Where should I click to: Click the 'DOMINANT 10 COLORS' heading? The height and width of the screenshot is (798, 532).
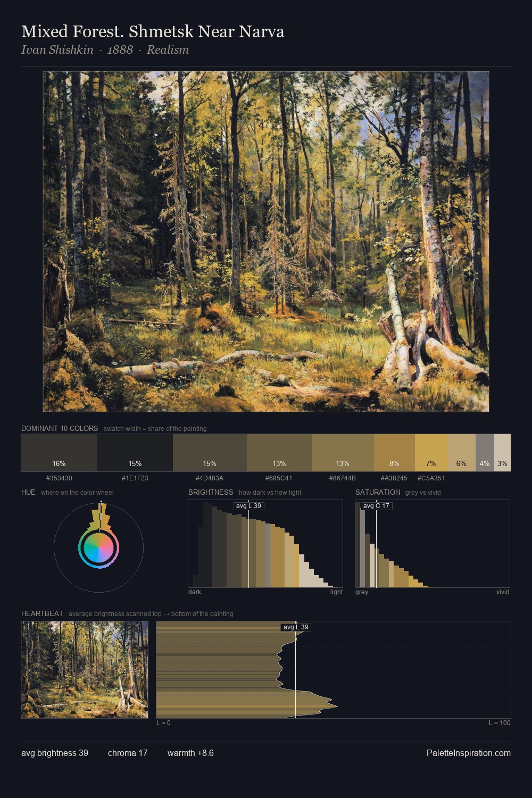click(60, 429)
